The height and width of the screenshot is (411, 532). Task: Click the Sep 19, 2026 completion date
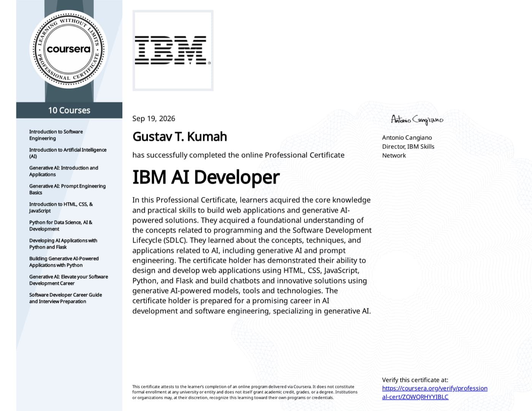pos(154,119)
